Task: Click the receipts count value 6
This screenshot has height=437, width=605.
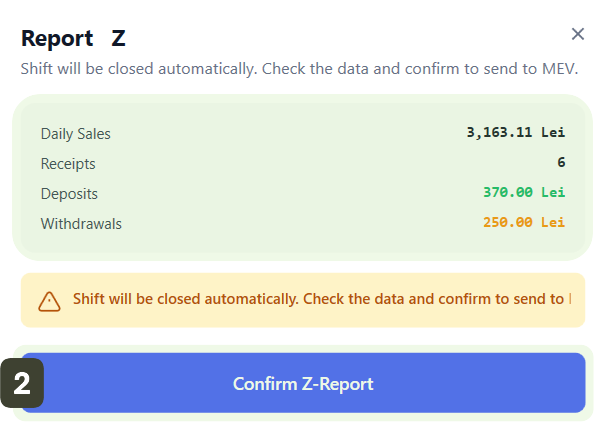Action: 561,162
